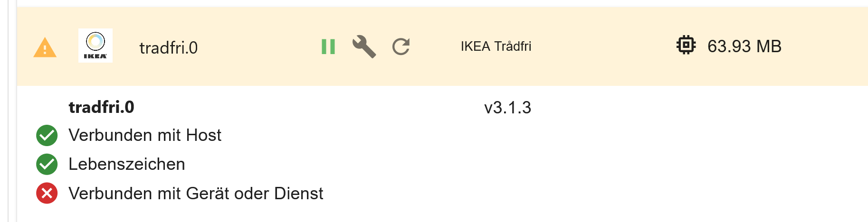This screenshot has width=868, height=222.
Task: Click the IKEA Trådfri title text
Action: 496,46
